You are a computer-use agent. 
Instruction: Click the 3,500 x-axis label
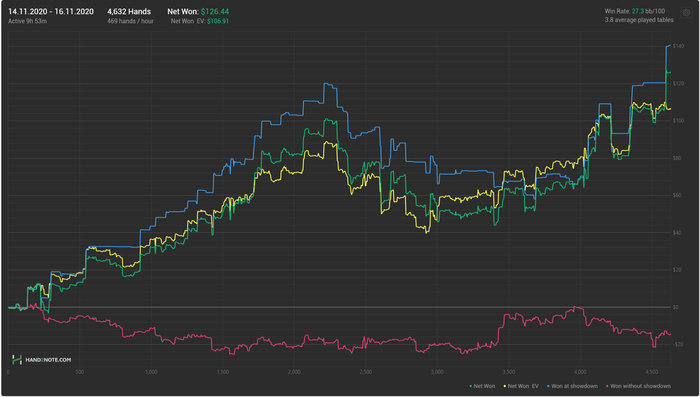coord(508,372)
